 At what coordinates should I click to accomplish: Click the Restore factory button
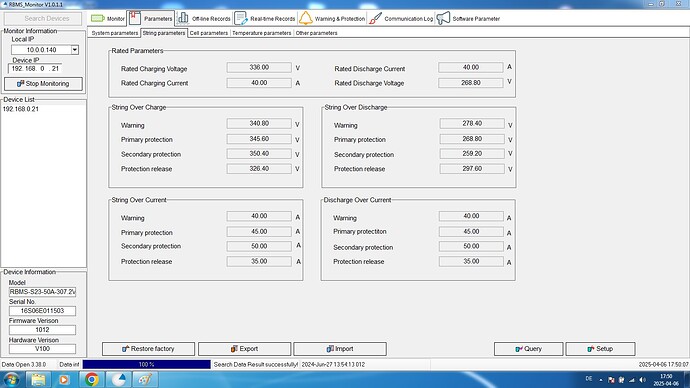click(148, 349)
